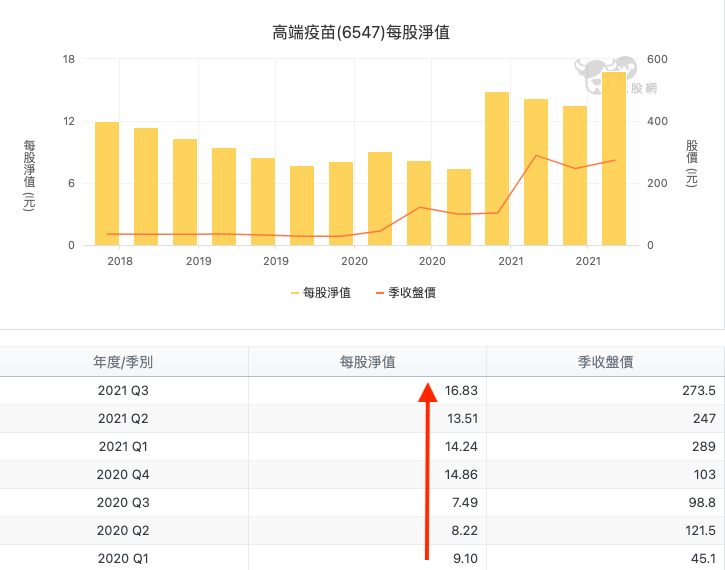
Task: Click net value cell 8.22
Action: coord(465,530)
